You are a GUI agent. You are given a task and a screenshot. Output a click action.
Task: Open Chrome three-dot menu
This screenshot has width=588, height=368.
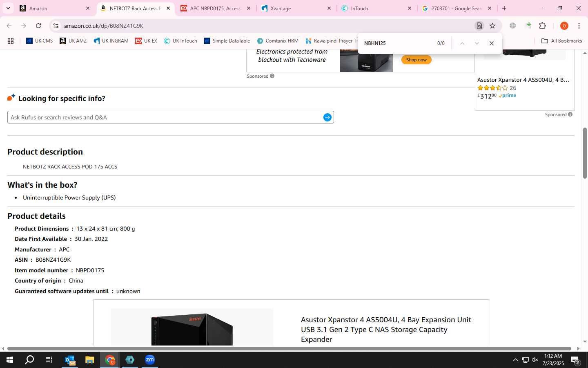tap(579, 26)
